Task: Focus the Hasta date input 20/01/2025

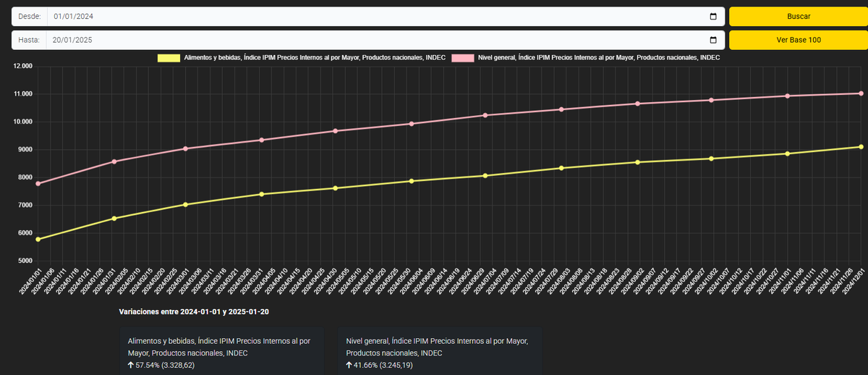Action: [x=386, y=40]
